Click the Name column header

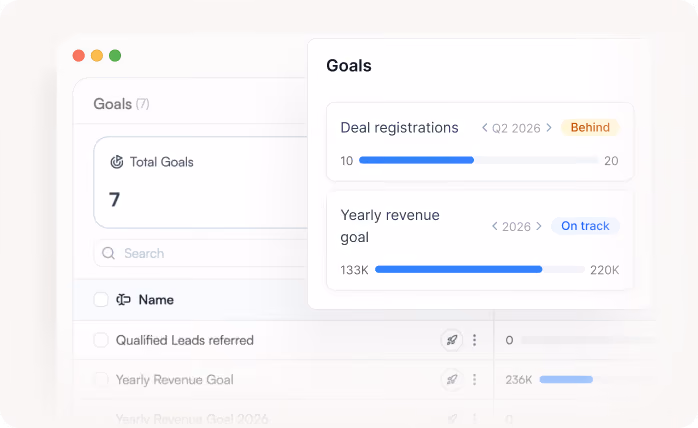click(x=156, y=300)
